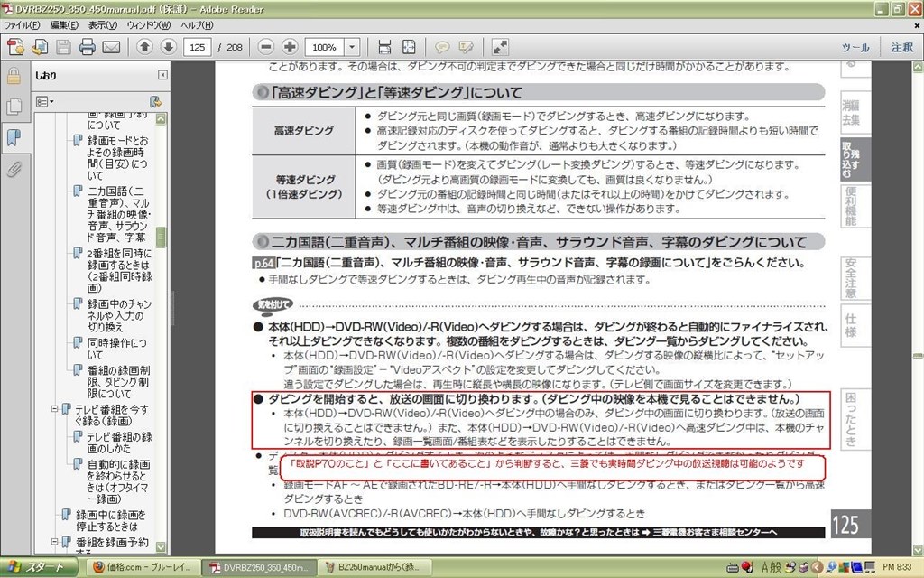Select bookmark 2番組を同時に録画するときは
Screen dimensions: 924x578
point(120,271)
